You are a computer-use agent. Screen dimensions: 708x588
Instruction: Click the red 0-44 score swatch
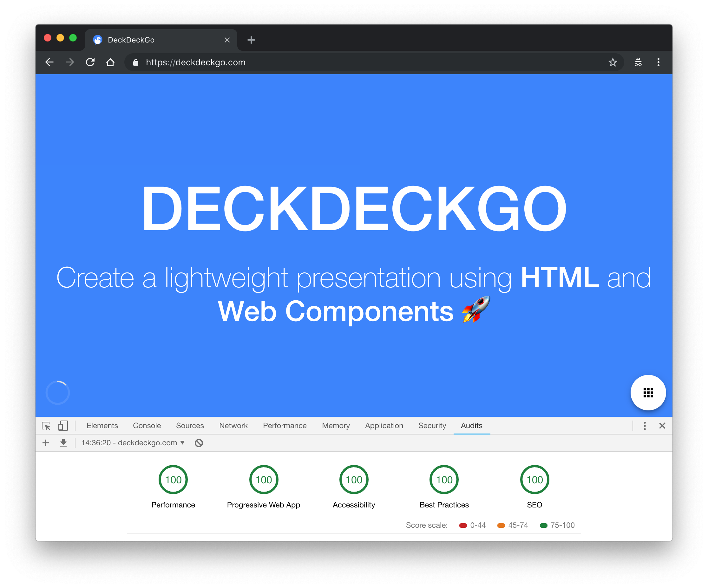tap(463, 525)
